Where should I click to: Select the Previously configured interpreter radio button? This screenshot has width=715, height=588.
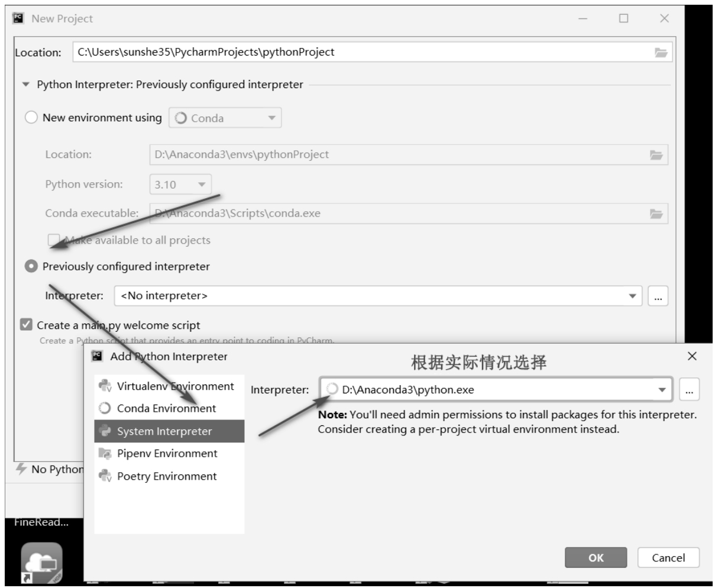30,266
